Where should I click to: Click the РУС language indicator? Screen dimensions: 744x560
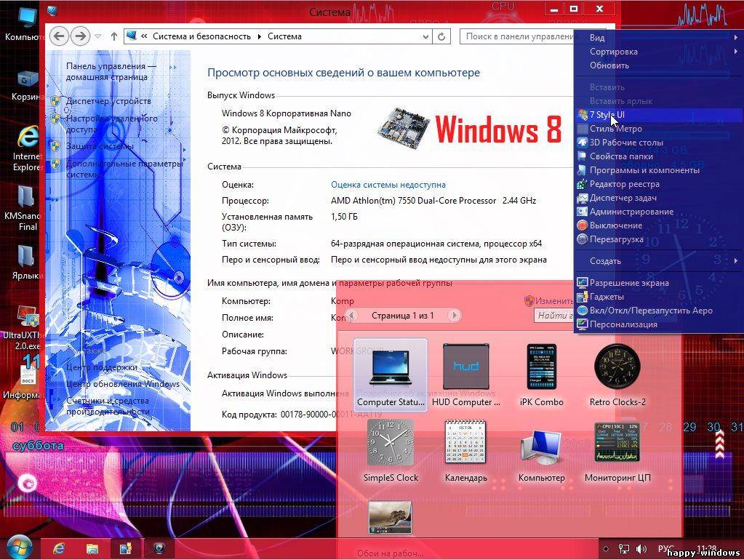tap(665, 548)
